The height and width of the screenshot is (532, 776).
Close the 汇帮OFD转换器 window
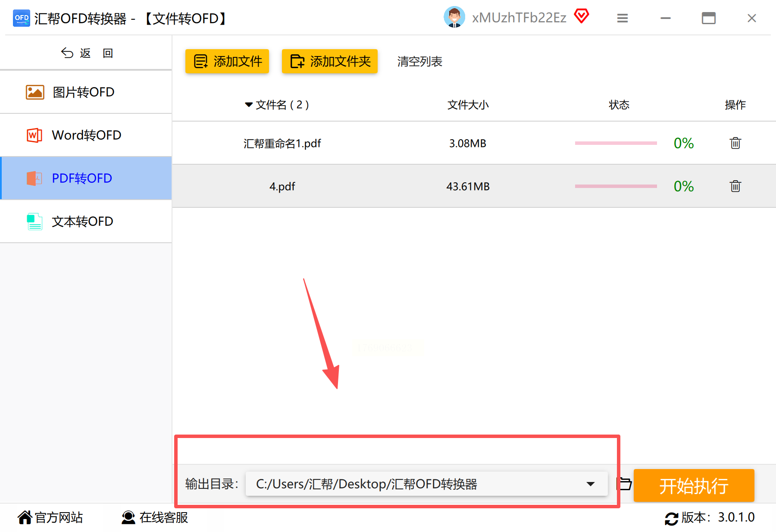click(x=751, y=18)
